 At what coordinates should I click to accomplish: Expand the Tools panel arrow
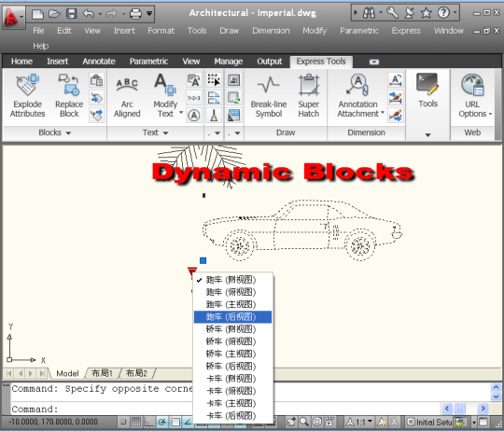coord(427,135)
